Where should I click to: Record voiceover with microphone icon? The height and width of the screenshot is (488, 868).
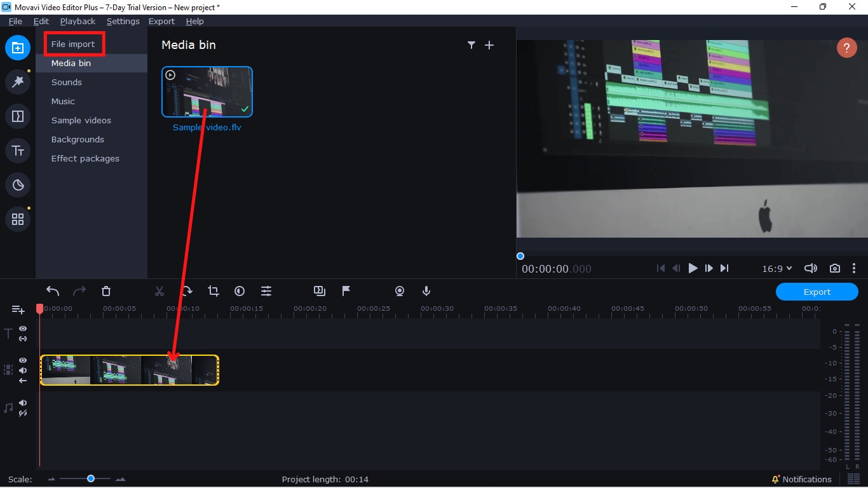pyautogui.click(x=426, y=291)
